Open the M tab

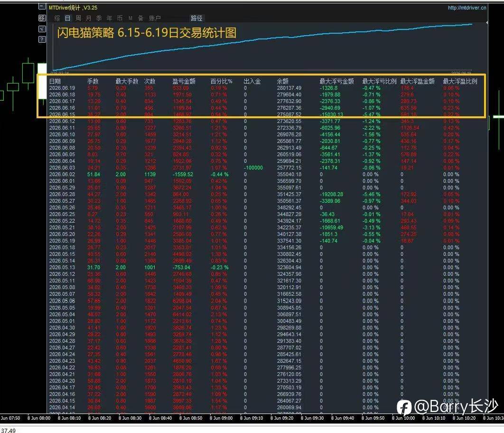[x=131, y=18]
